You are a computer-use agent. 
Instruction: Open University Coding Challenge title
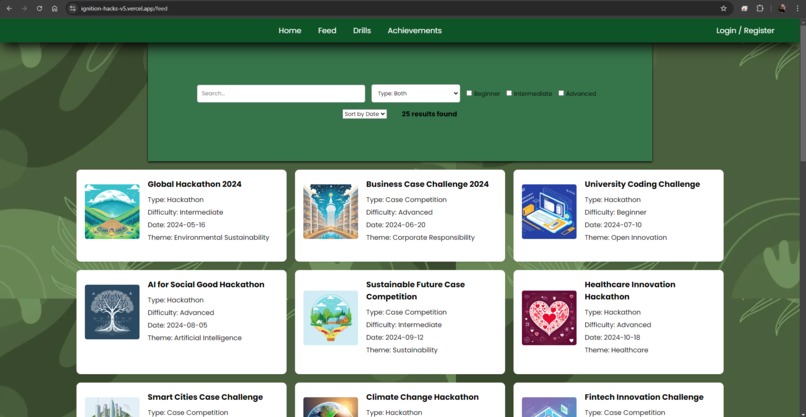coord(642,184)
